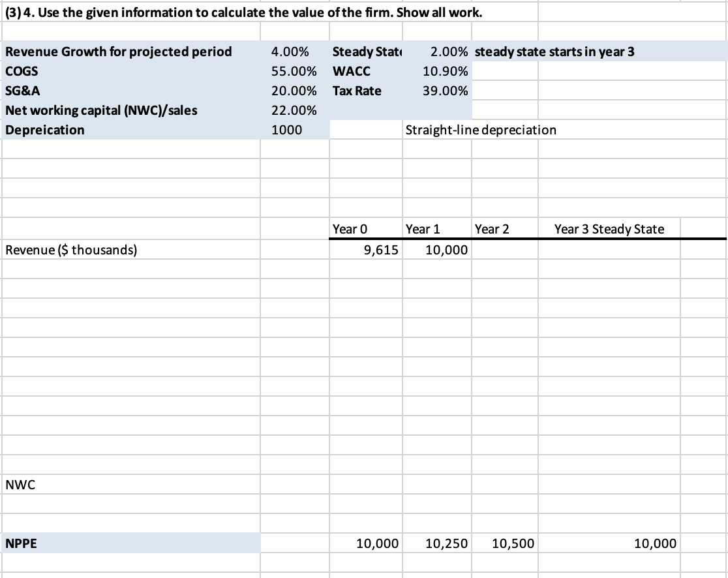This screenshot has height=578, width=728.
Task: Click the Year 3 Steady State header
Action: click(x=609, y=229)
